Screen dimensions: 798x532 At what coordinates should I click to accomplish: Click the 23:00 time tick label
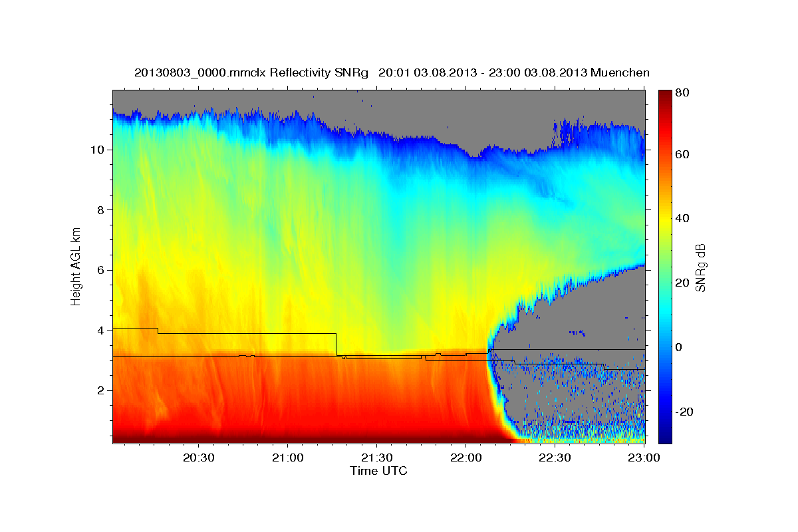643,458
